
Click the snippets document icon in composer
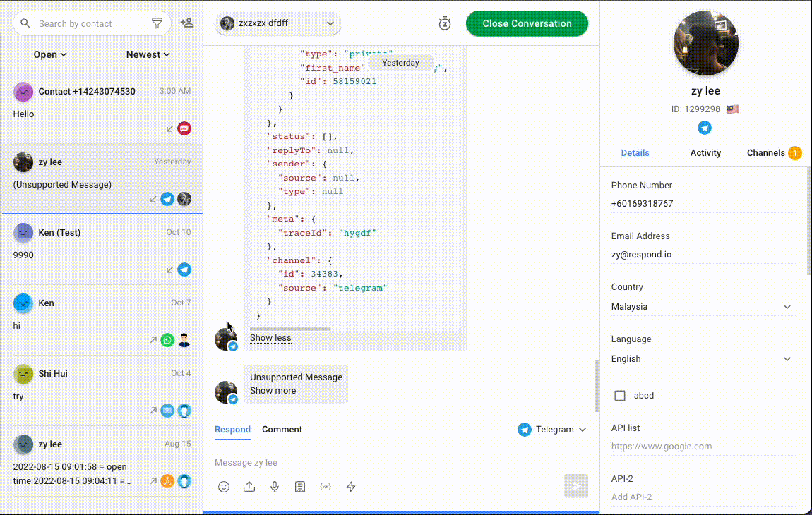point(300,487)
